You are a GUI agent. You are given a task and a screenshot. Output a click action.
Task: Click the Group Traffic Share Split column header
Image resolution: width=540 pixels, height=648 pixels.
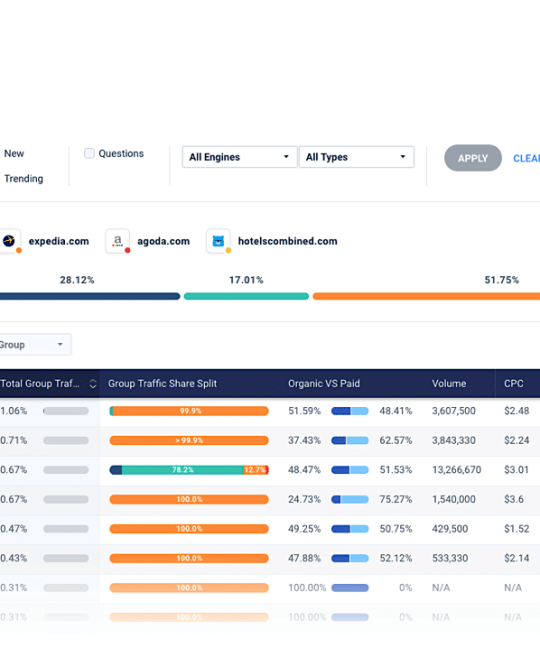tap(162, 384)
